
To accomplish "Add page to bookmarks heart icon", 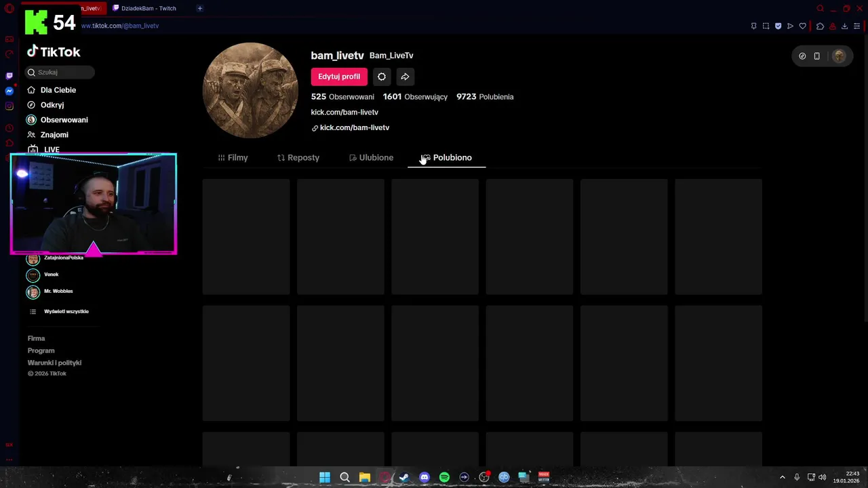I will (x=803, y=26).
